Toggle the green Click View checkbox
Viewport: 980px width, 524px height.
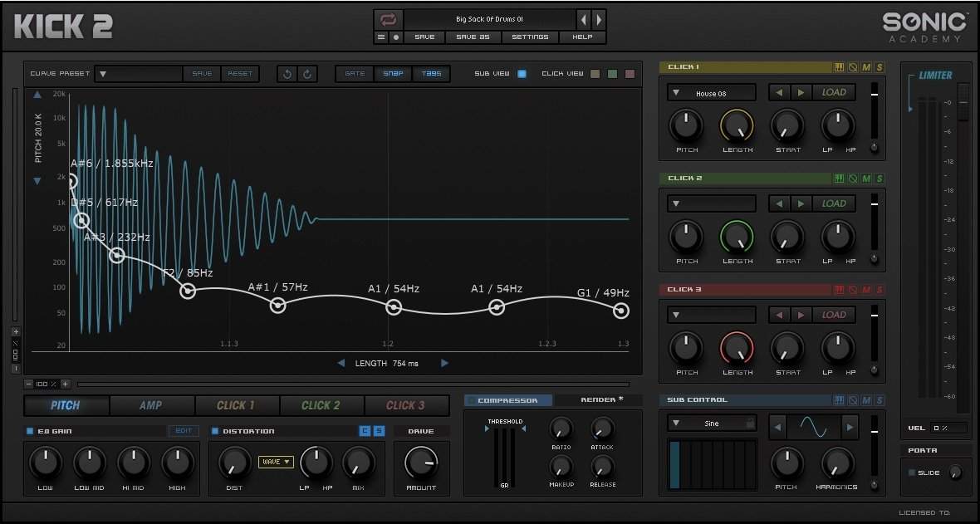pos(613,74)
